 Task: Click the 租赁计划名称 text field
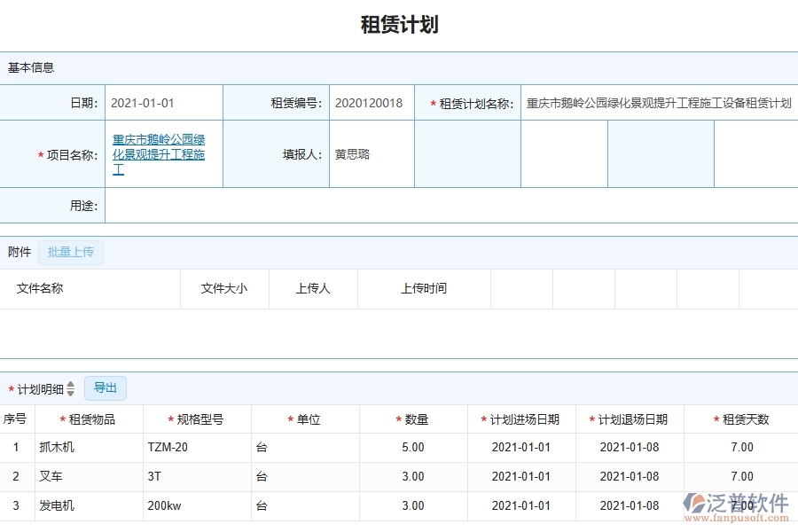tap(658, 103)
